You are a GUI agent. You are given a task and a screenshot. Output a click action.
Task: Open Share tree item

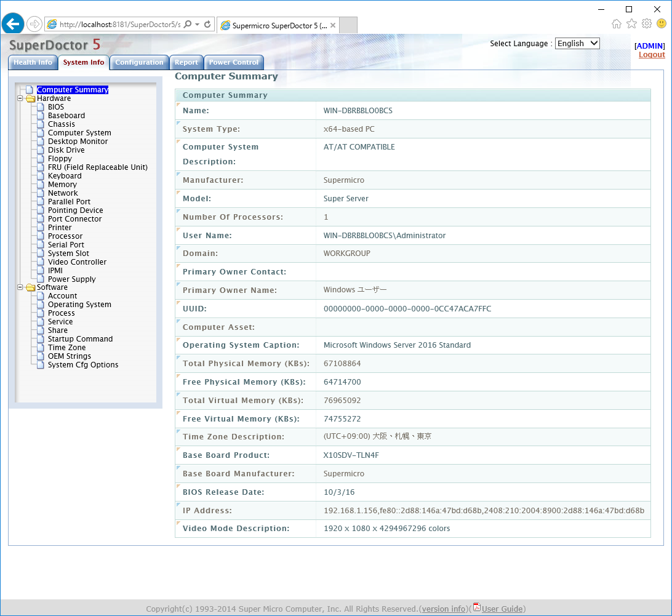coord(57,330)
